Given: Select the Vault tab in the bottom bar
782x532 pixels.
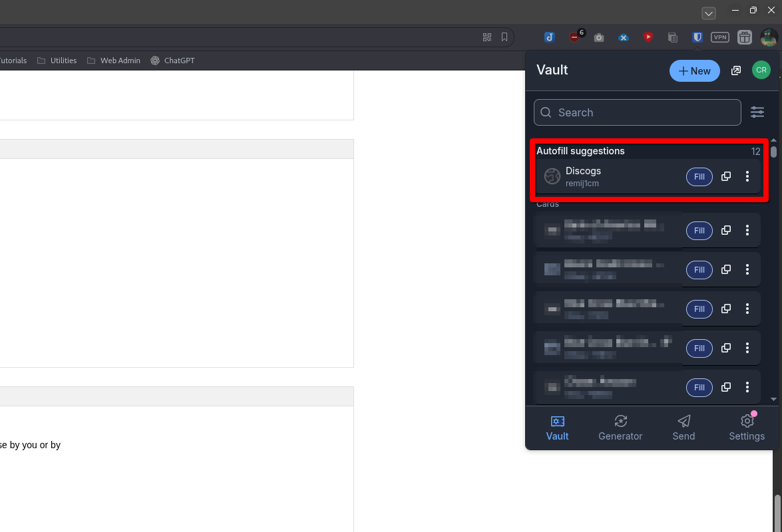Looking at the screenshot, I should pos(557,427).
